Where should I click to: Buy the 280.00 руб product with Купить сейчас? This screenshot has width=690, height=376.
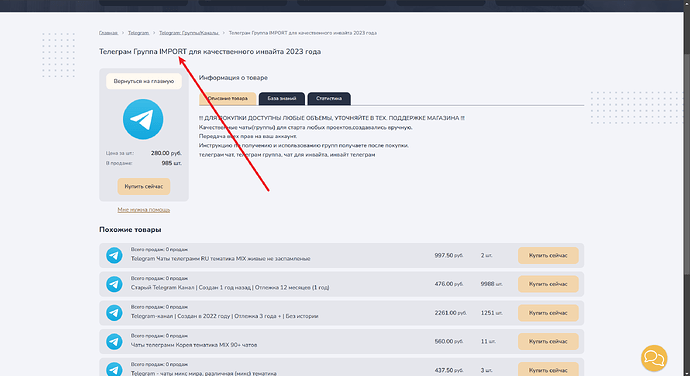[144, 186]
